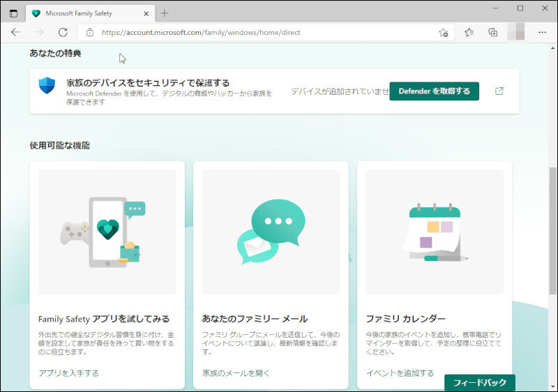Select the Microsoft Family Safety tab
Screen dimensions: 558x392
[90, 13]
